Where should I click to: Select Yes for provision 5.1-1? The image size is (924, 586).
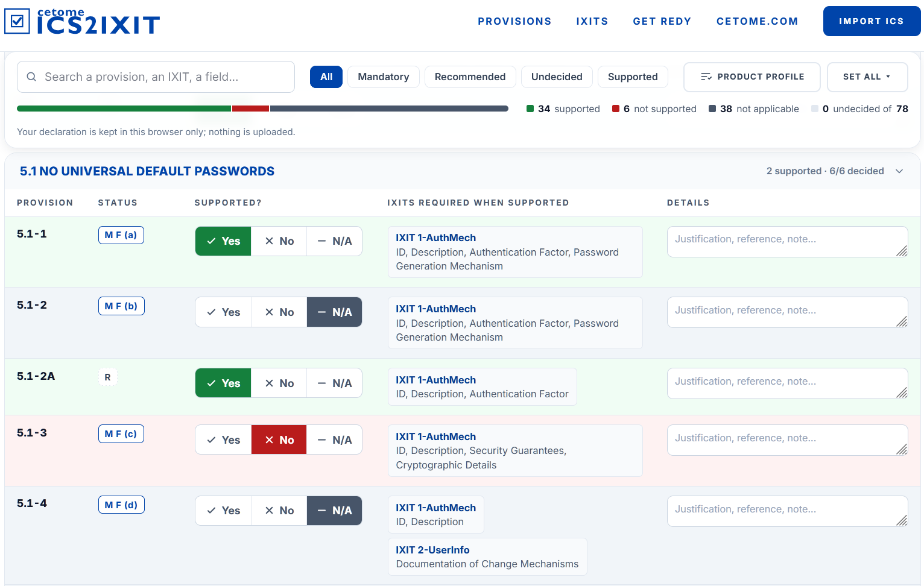[223, 241]
